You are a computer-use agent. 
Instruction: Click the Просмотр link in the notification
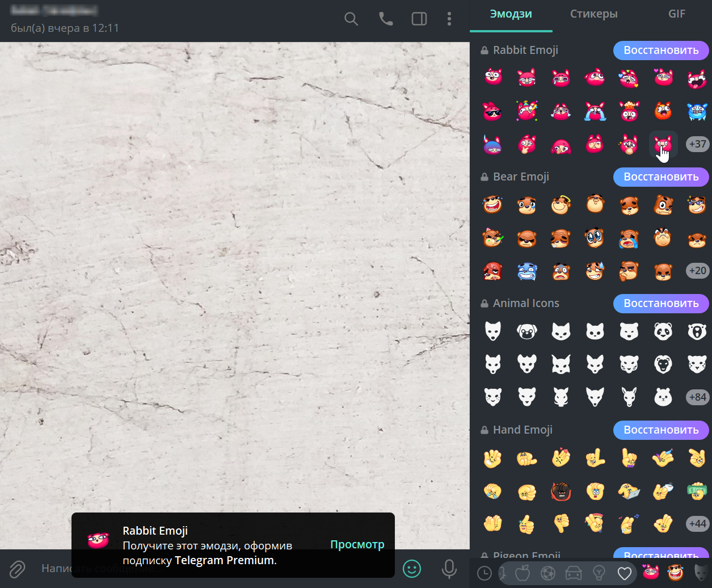[x=357, y=545]
